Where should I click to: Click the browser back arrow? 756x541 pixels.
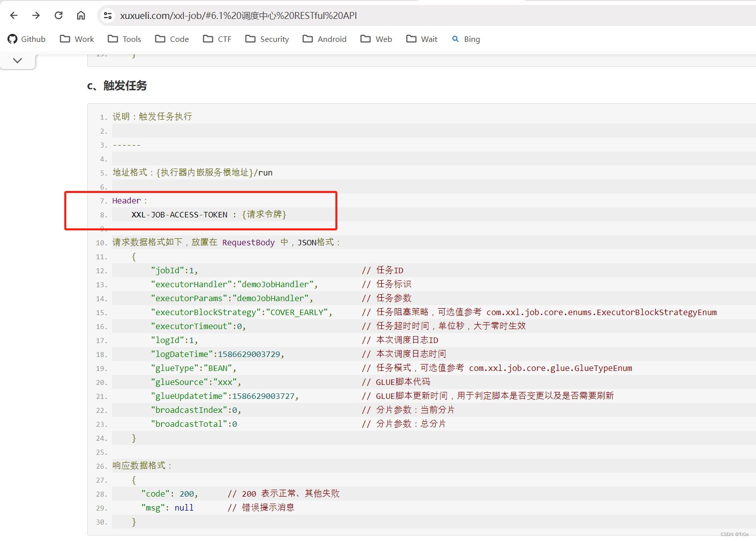pyautogui.click(x=14, y=15)
